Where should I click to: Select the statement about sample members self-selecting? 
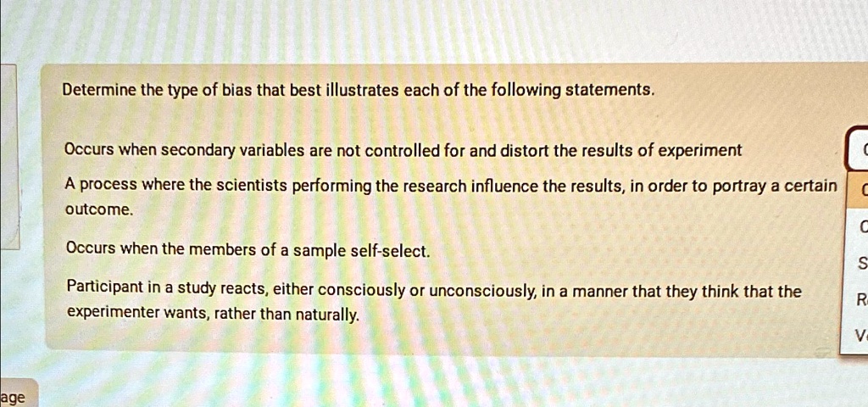point(248,251)
